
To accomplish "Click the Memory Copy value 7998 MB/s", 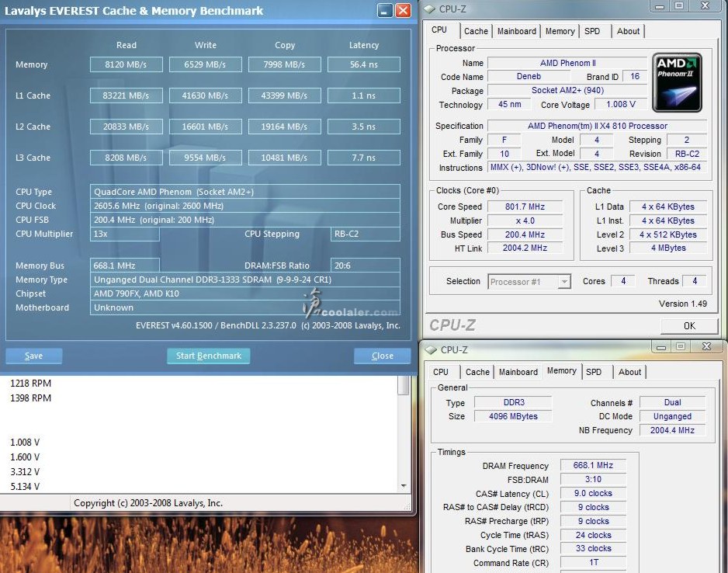I will coord(285,64).
